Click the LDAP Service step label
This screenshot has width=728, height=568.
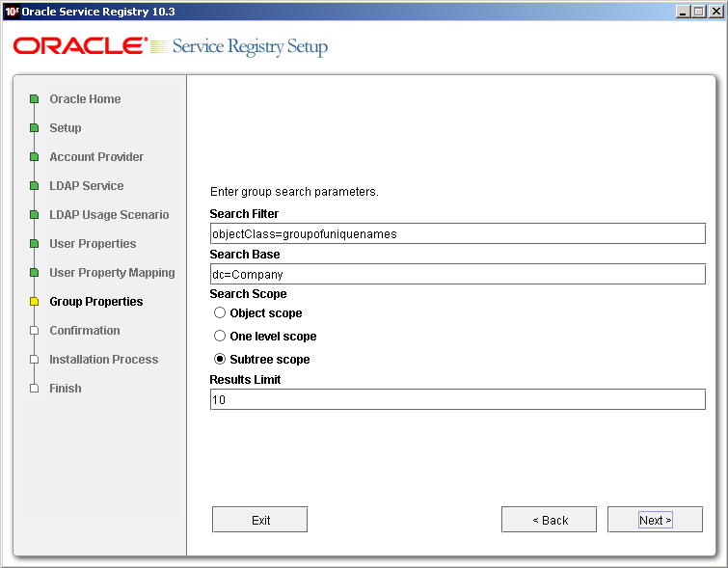(x=87, y=186)
